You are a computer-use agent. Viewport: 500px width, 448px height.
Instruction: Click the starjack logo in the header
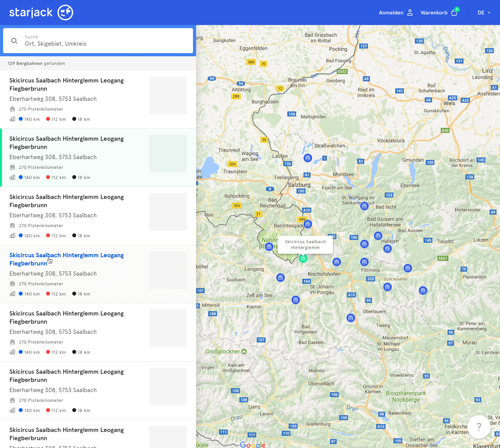(41, 13)
